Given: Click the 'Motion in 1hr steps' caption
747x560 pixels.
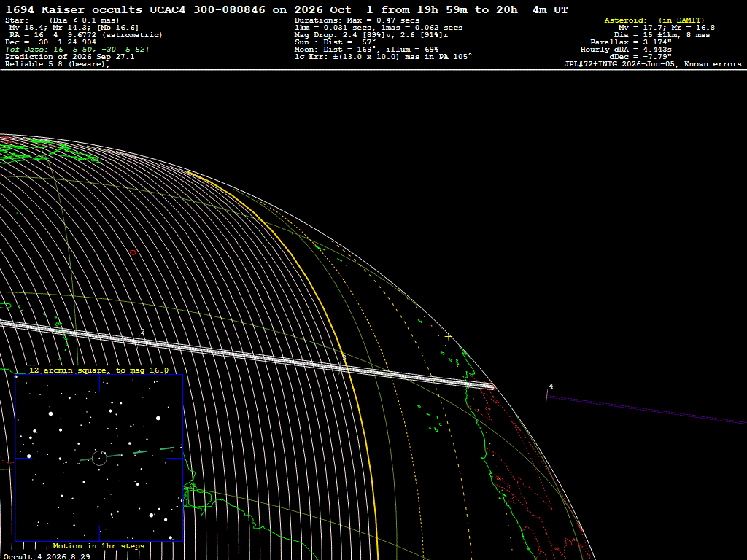Looking at the screenshot, I should 98,545.
